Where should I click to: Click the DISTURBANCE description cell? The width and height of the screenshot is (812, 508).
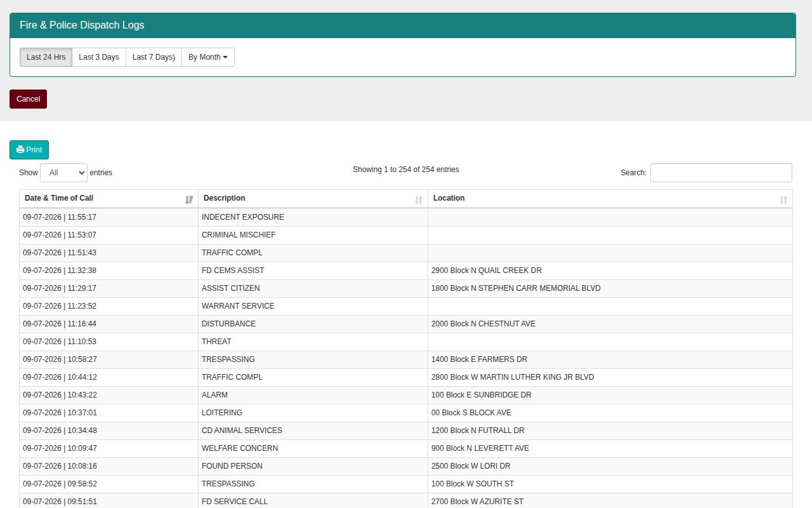point(313,324)
